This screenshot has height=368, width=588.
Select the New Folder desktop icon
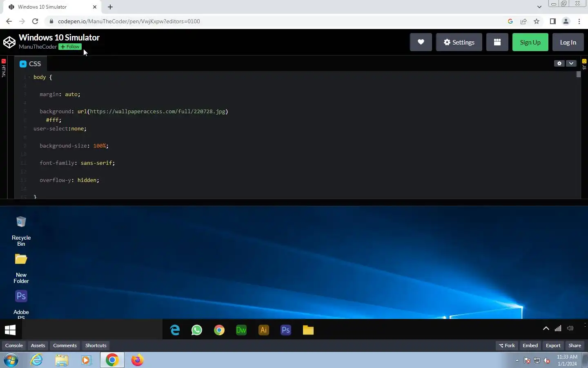[x=21, y=268]
